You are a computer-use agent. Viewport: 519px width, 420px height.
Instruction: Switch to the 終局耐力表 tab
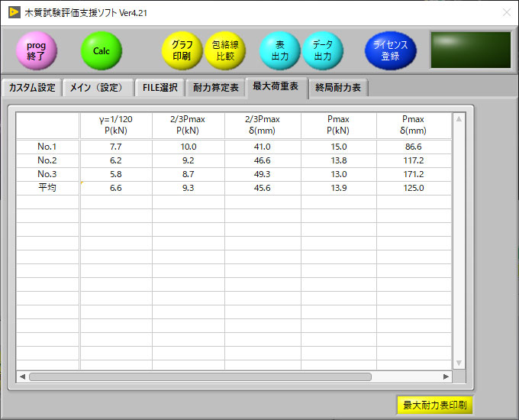(x=339, y=88)
